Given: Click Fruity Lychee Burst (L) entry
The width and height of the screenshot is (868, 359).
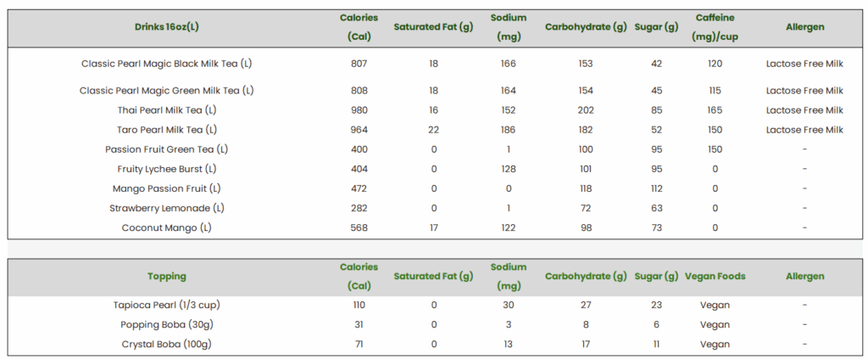Looking at the screenshot, I should [x=167, y=169].
